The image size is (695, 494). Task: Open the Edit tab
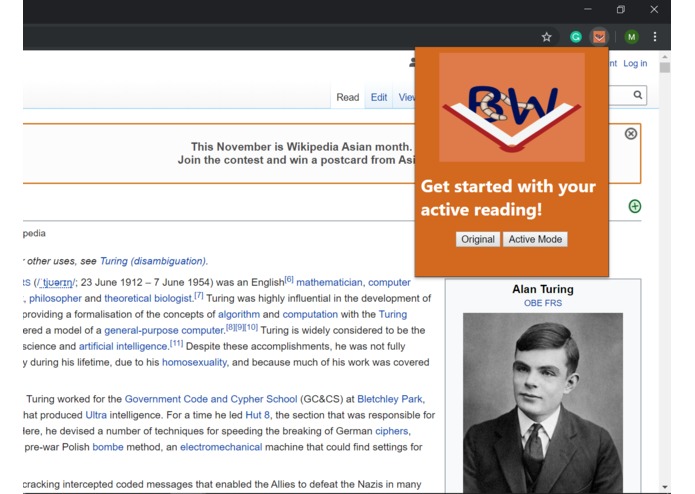pyautogui.click(x=379, y=97)
